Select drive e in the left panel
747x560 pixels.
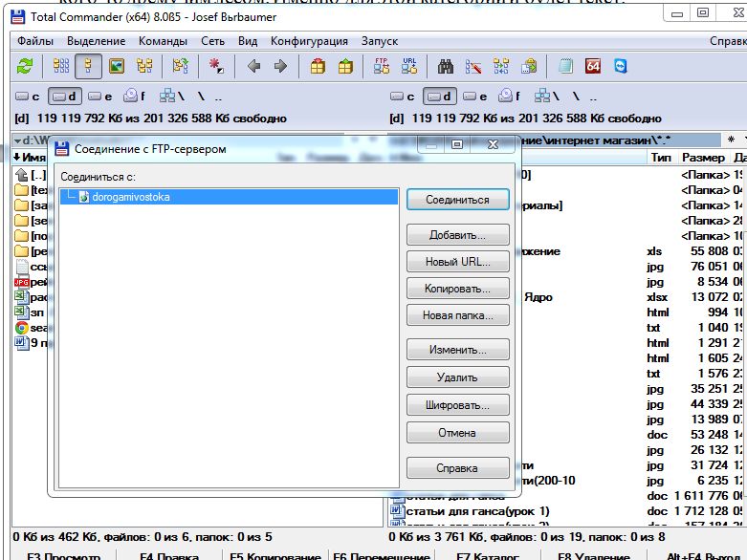[x=100, y=97]
